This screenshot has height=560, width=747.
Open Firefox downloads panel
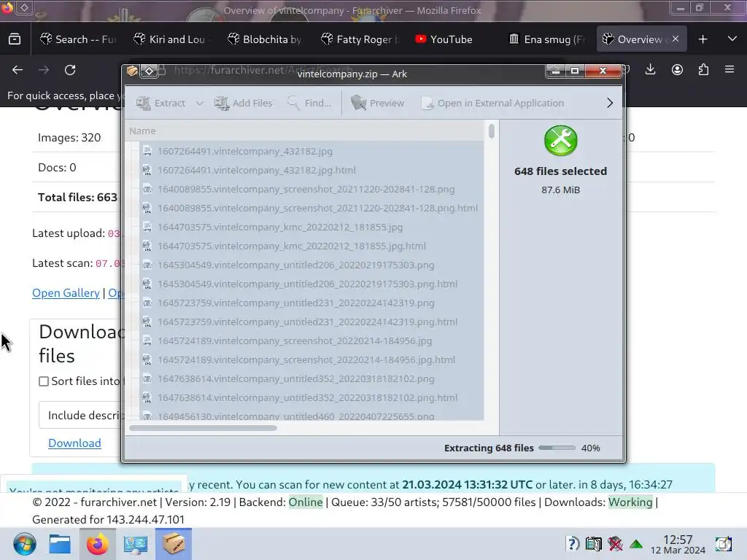pos(650,70)
